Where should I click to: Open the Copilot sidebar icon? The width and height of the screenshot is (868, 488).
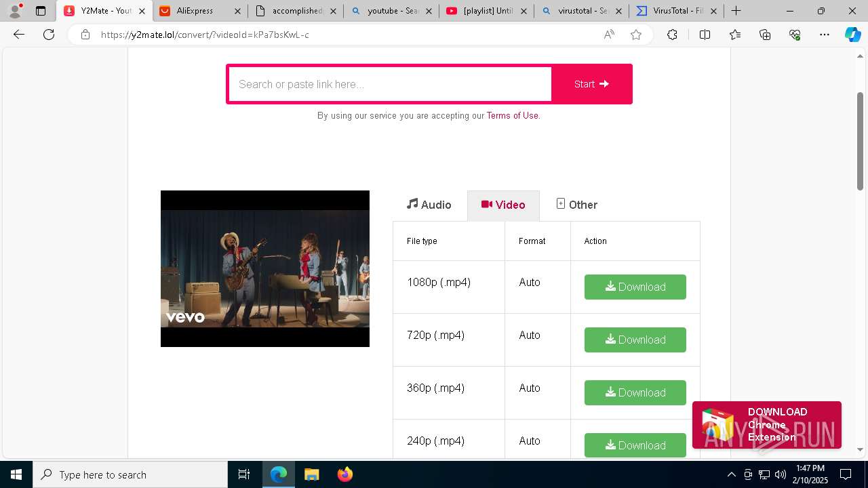pyautogui.click(x=852, y=35)
